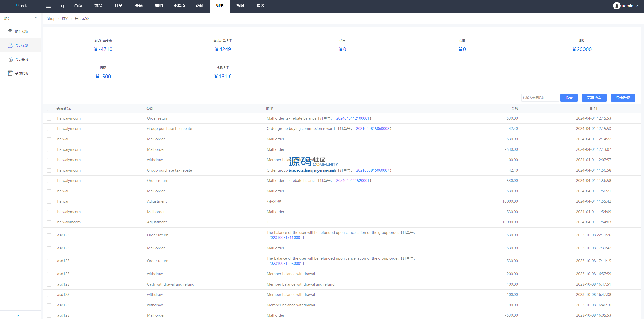The height and width of the screenshot is (319, 644).
Task: Click the 会员积分 coins icon
Action: pos(10,59)
